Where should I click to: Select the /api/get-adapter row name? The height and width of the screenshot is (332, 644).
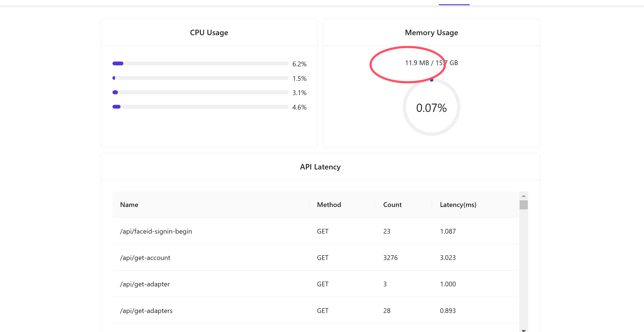[145, 284]
